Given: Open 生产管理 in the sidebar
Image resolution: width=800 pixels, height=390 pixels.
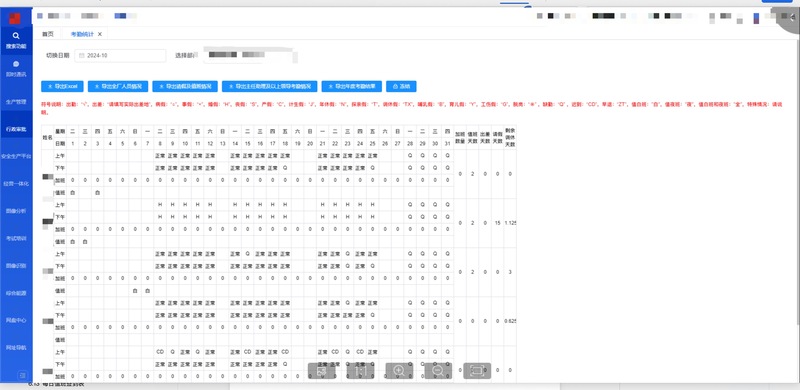Looking at the screenshot, I should click(16, 102).
